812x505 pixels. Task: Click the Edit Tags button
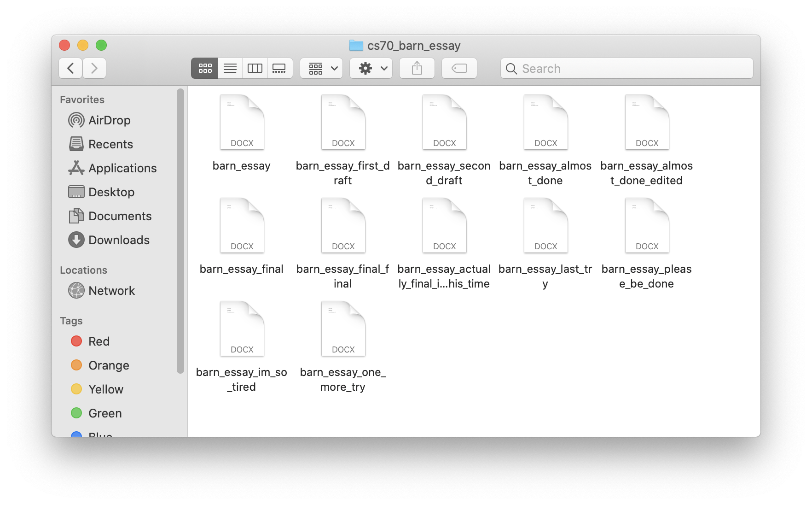coord(459,68)
